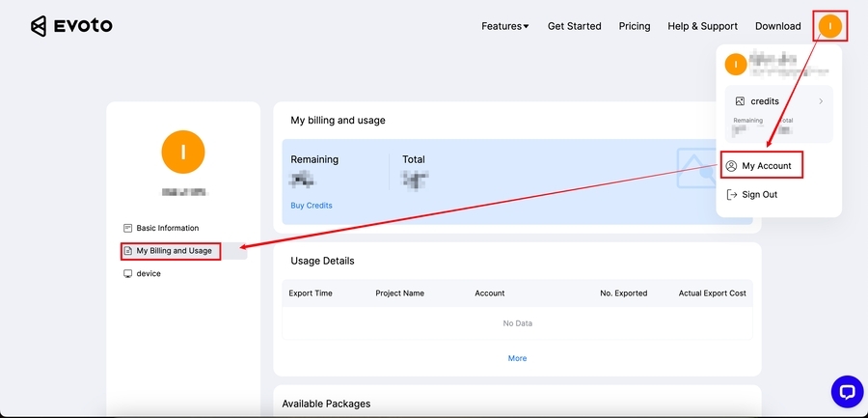Open the chat support bubble
Image resolution: width=868 pixels, height=418 pixels.
pos(847,391)
